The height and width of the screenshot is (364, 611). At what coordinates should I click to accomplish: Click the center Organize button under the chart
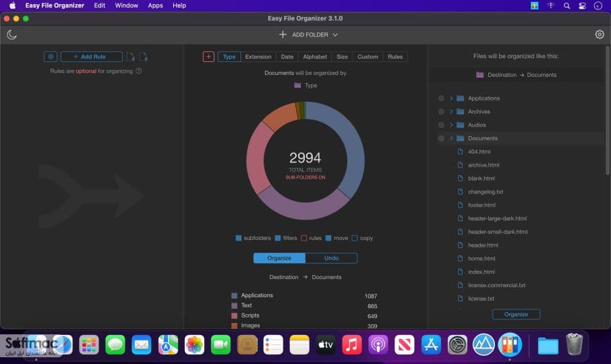(x=279, y=258)
